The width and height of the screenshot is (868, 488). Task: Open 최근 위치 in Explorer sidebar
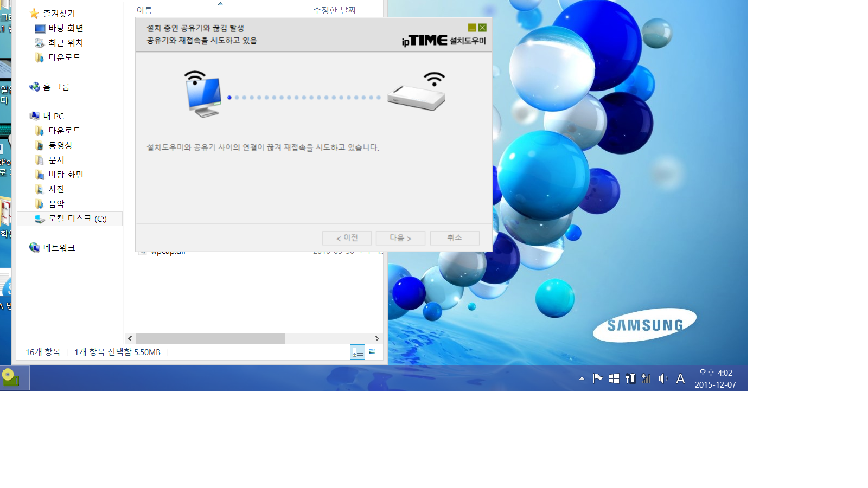coord(59,43)
